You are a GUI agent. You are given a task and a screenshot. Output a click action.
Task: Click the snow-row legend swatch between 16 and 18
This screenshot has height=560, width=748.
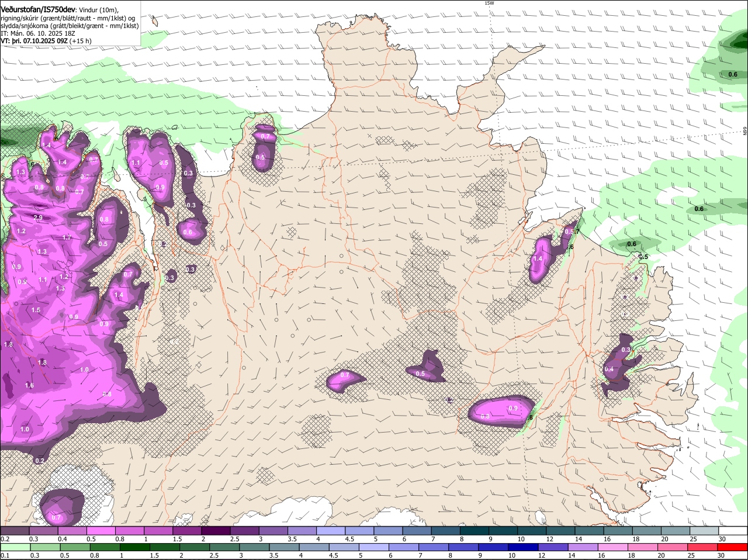coord(618,531)
